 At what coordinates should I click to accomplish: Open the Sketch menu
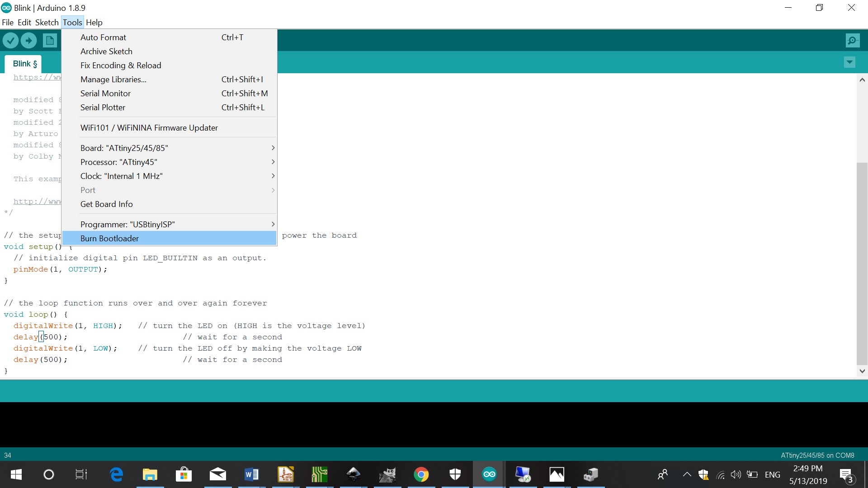47,22
